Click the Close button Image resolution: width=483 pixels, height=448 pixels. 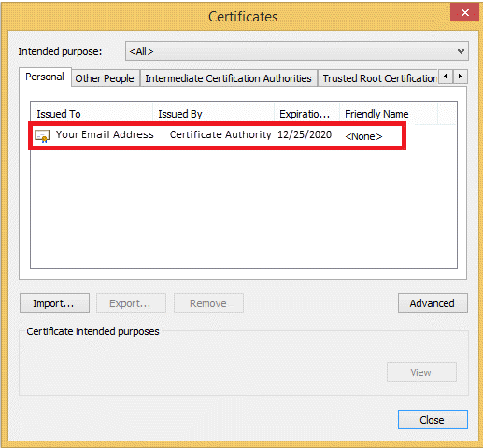click(433, 420)
